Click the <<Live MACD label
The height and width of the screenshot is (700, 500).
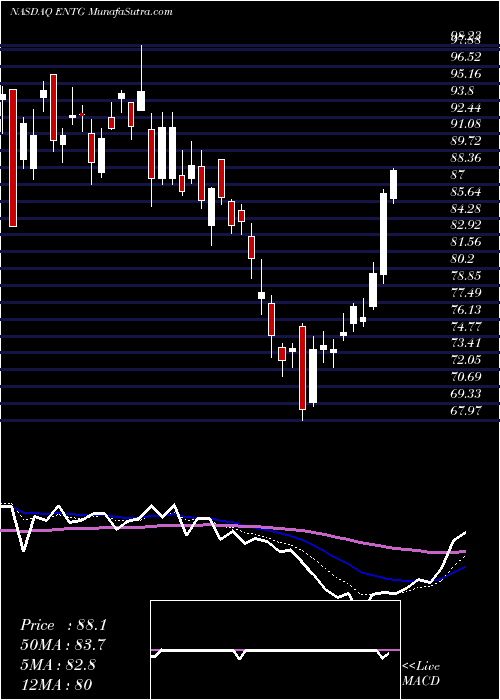pyautogui.click(x=421, y=674)
